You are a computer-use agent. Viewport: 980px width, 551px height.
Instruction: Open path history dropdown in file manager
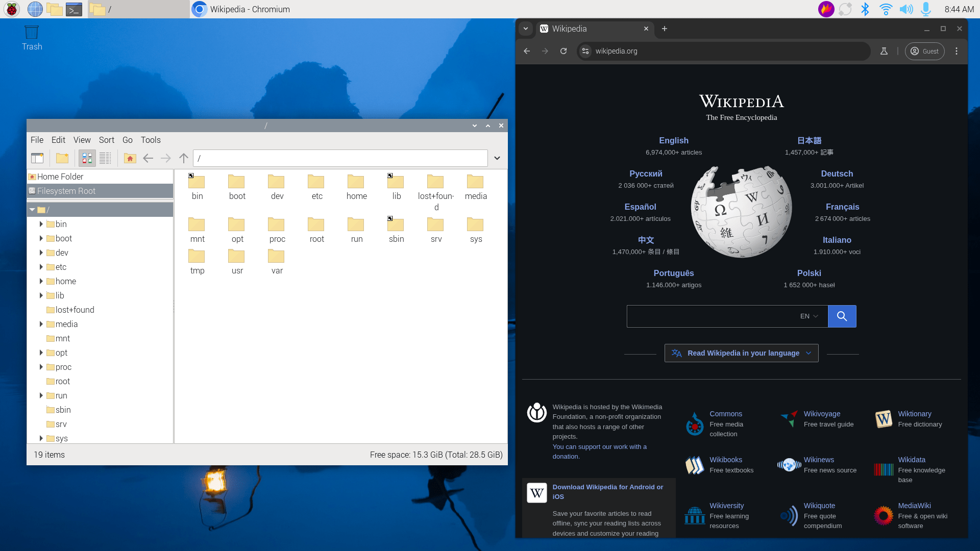[497, 158]
